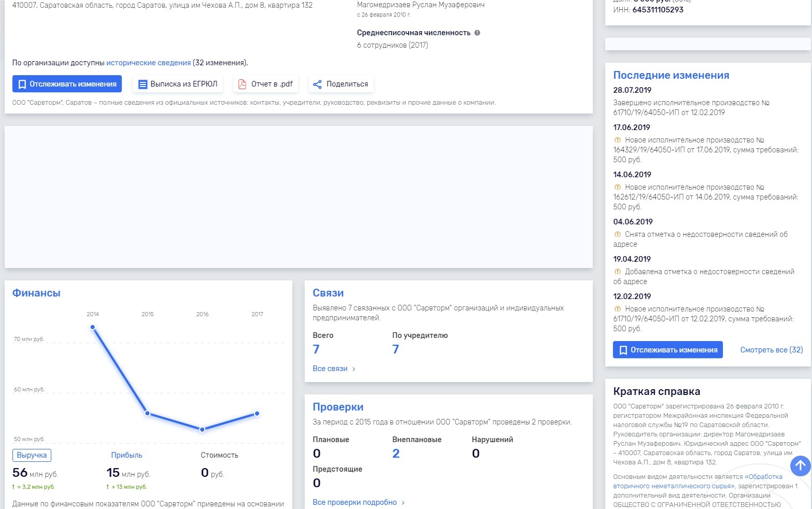Click the 2017 data point on the finance chart
This screenshot has height=509, width=812.
coord(257,414)
